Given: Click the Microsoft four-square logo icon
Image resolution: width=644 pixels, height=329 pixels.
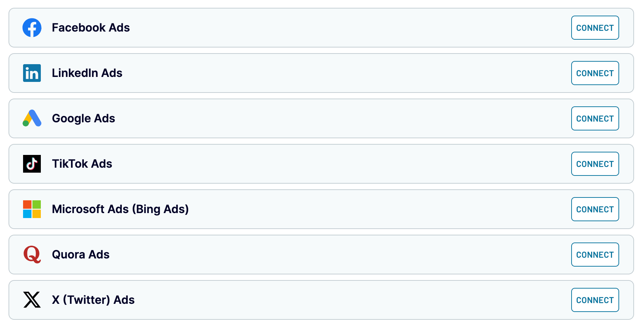Looking at the screenshot, I should [x=32, y=209].
